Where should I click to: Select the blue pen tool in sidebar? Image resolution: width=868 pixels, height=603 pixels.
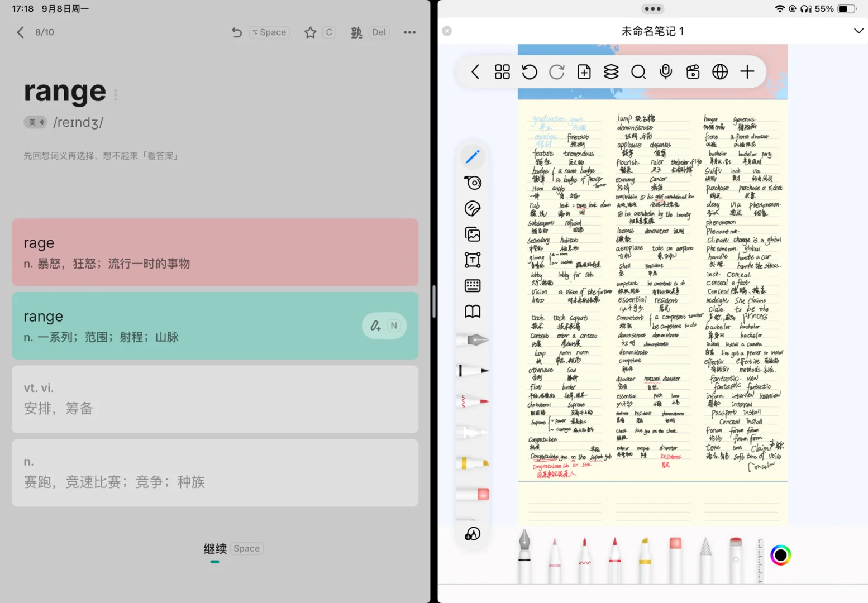click(x=473, y=157)
